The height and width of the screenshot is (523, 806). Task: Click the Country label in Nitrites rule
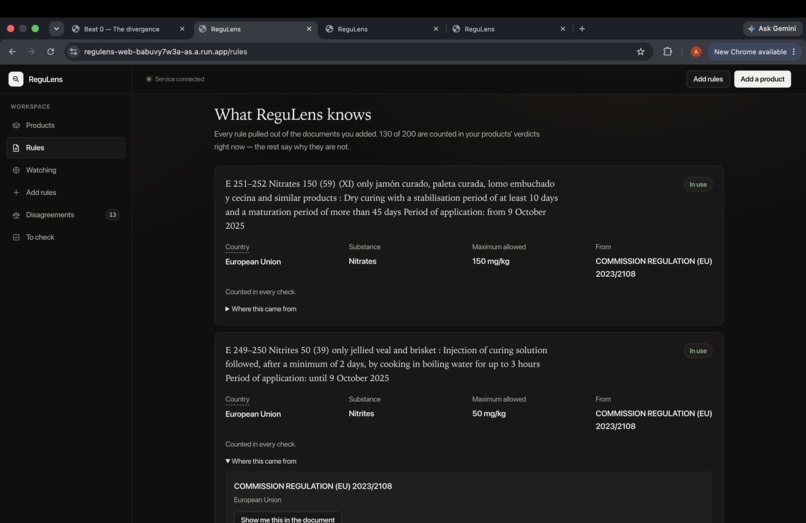click(x=237, y=399)
